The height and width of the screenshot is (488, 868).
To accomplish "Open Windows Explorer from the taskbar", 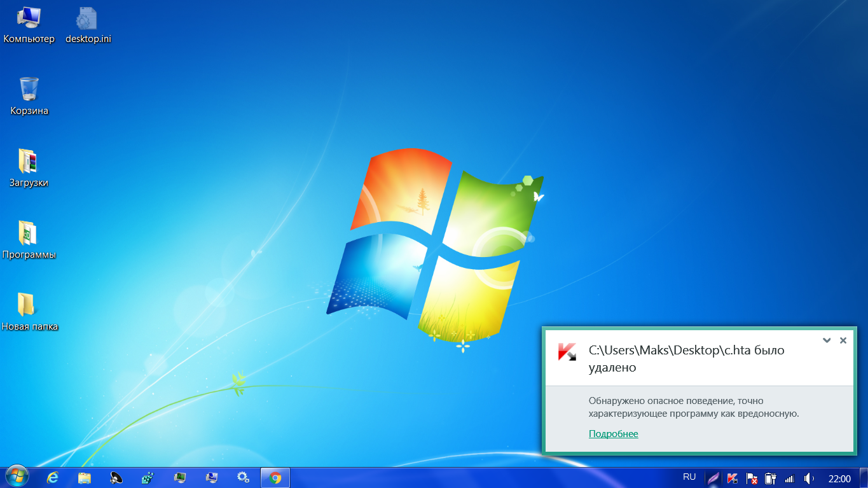I will point(85,478).
